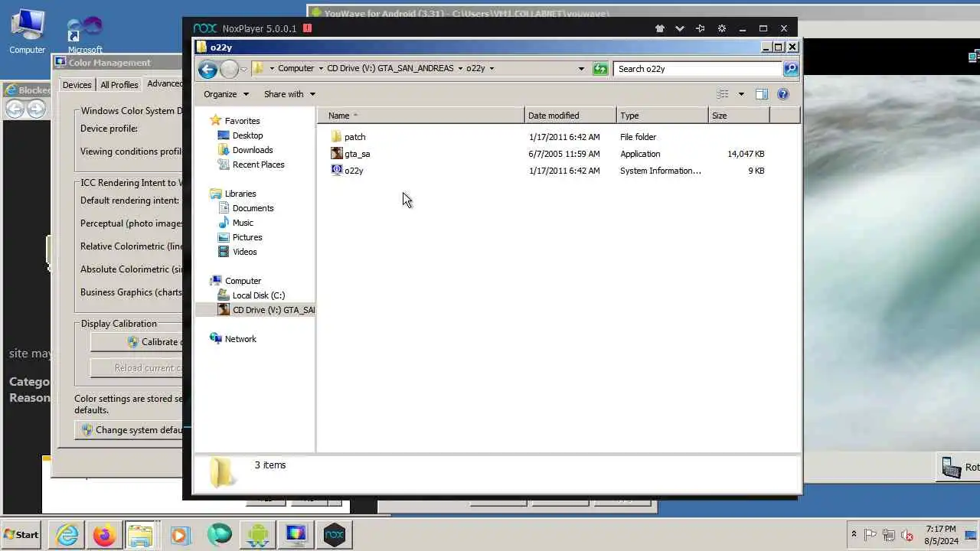Select Network in navigation pane
The height and width of the screenshot is (551, 980).
tap(240, 339)
